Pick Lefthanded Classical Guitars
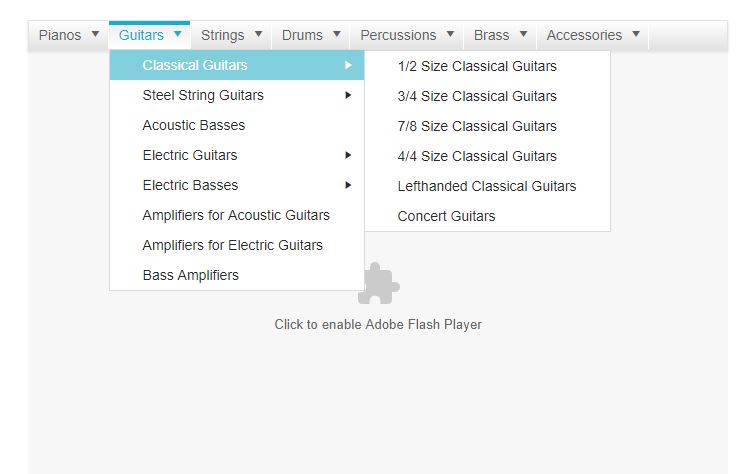 tap(487, 186)
